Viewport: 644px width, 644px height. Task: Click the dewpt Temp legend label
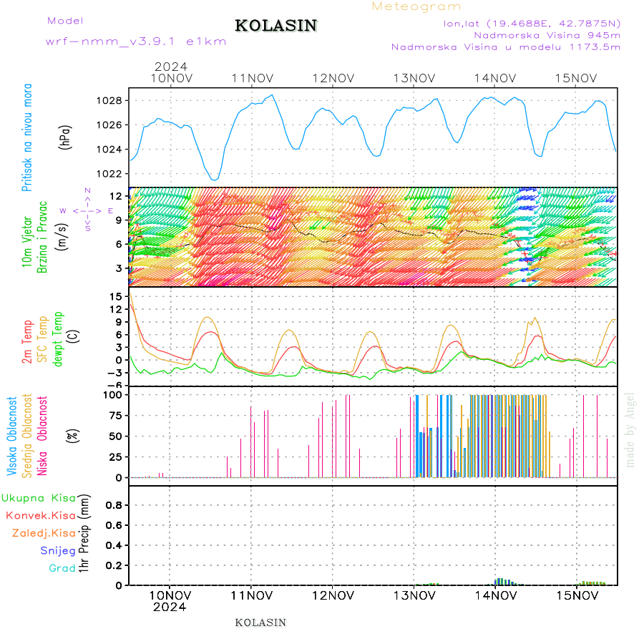pos(58,339)
